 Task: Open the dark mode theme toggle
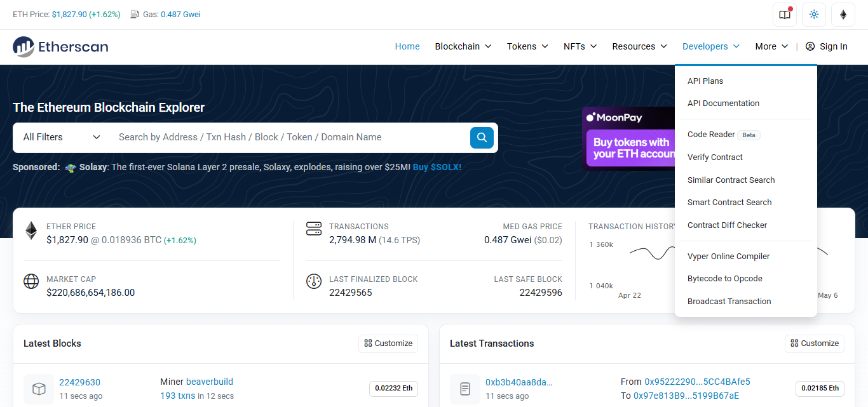click(814, 14)
